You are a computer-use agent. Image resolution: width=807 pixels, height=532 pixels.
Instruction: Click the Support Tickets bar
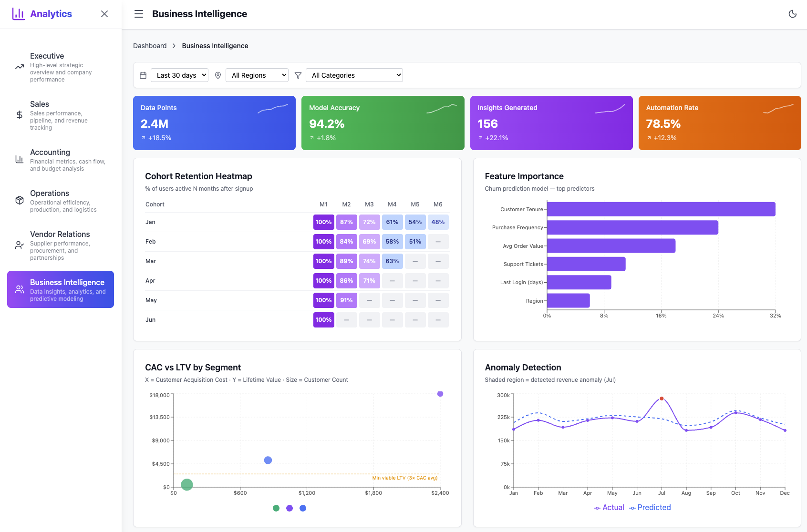pyautogui.click(x=586, y=264)
